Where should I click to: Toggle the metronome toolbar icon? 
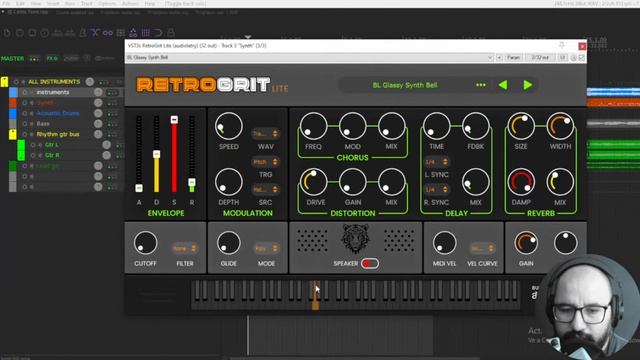[x=83, y=33]
